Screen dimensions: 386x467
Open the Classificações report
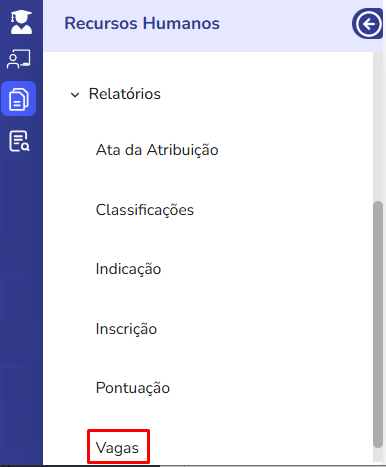tap(145, 210)
